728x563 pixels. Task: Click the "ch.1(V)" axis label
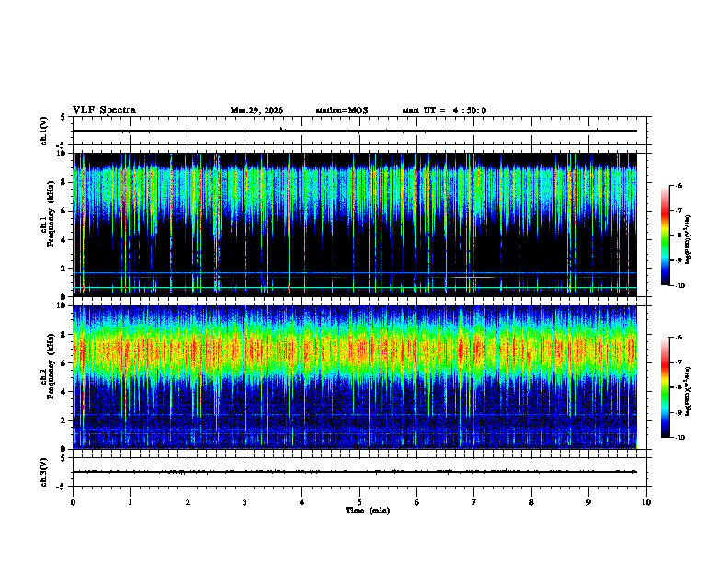(x=43, y=131)
